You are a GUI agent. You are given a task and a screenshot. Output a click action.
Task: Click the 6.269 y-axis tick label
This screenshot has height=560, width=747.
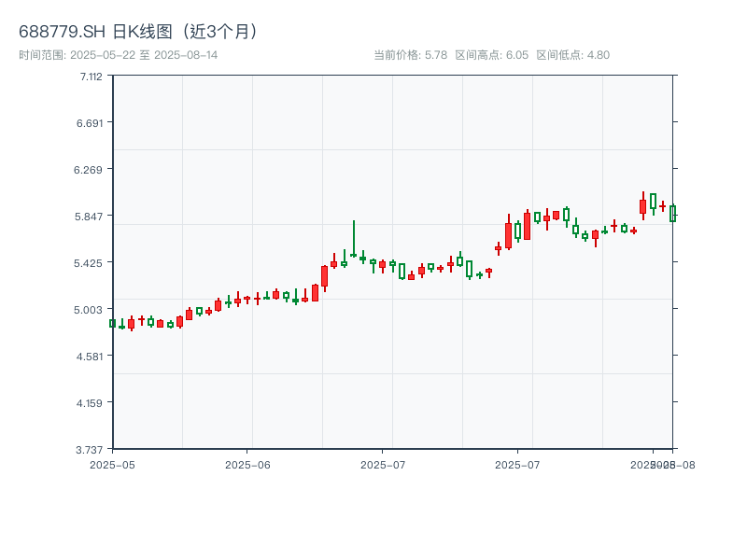91,169
